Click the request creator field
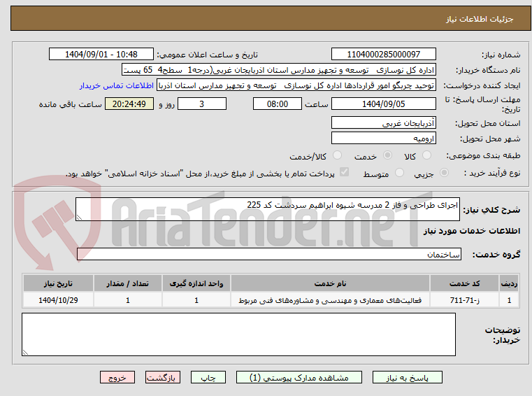 point(296,85)
